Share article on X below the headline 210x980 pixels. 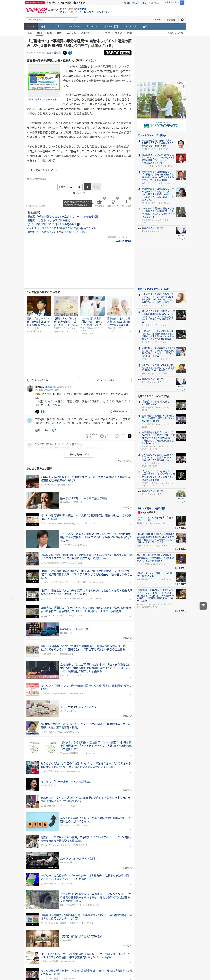click(65, 53)
